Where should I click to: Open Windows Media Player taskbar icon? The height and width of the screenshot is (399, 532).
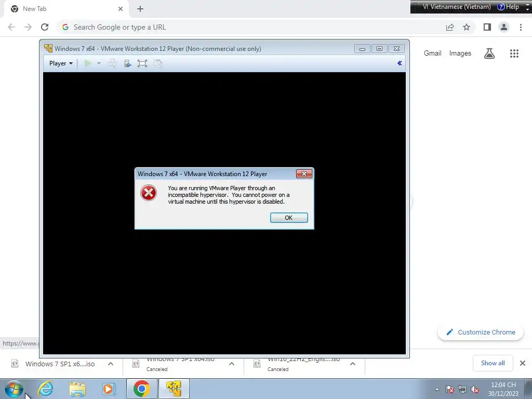(x=109, y=389)
